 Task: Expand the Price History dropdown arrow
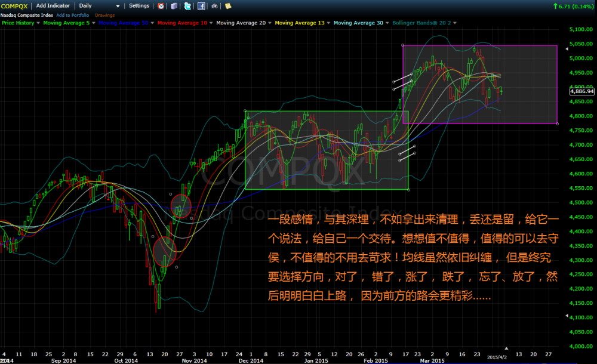[38, 23]
